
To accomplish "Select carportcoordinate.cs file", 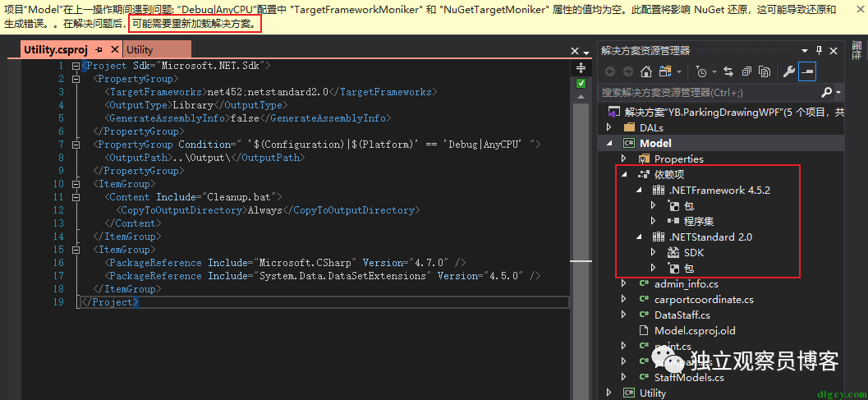I will point(704,300).
